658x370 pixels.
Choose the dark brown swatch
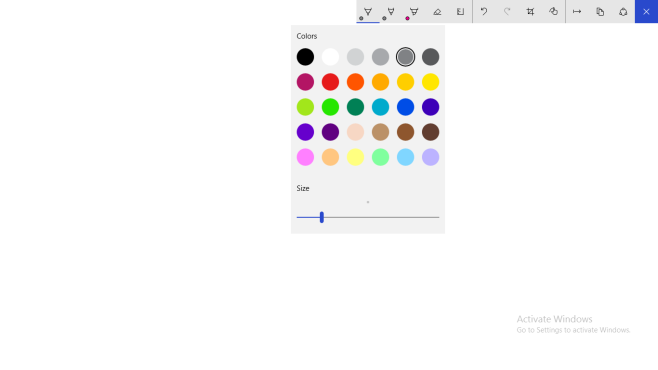(431, 132)
